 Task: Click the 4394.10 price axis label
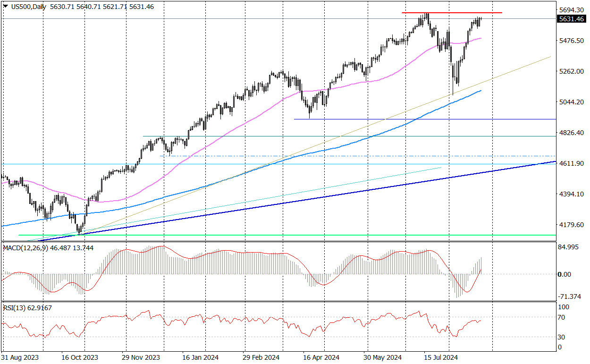572,194
